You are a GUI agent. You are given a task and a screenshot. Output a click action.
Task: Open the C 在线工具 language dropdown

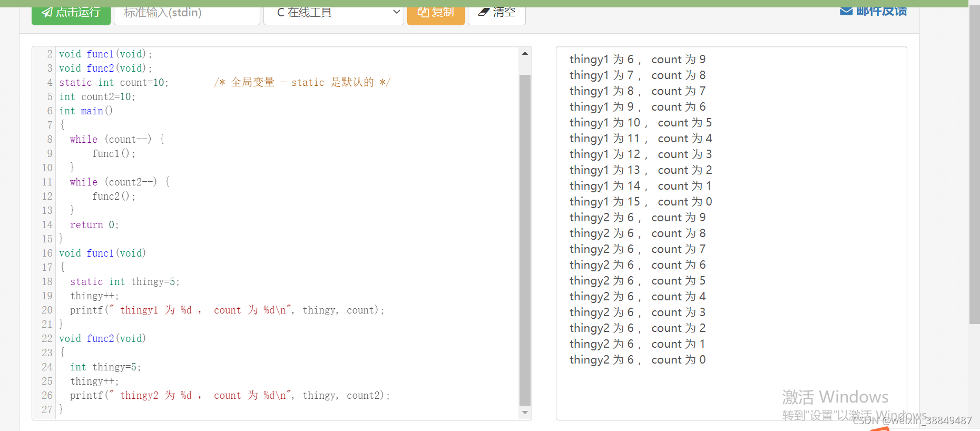(x=334, y=15)
